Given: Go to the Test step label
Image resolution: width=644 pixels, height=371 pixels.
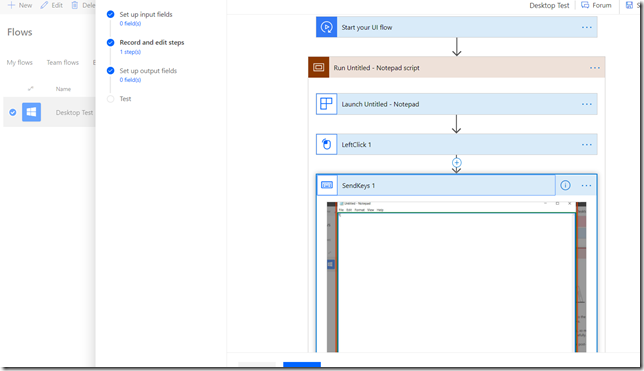Looking at the screenshot, I should coord(125,99).
